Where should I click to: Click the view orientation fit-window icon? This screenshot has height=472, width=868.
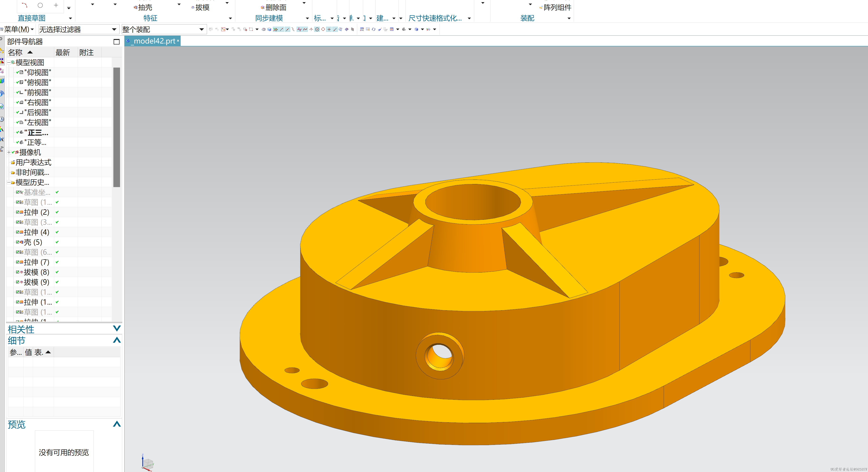[x=391, y=29]
